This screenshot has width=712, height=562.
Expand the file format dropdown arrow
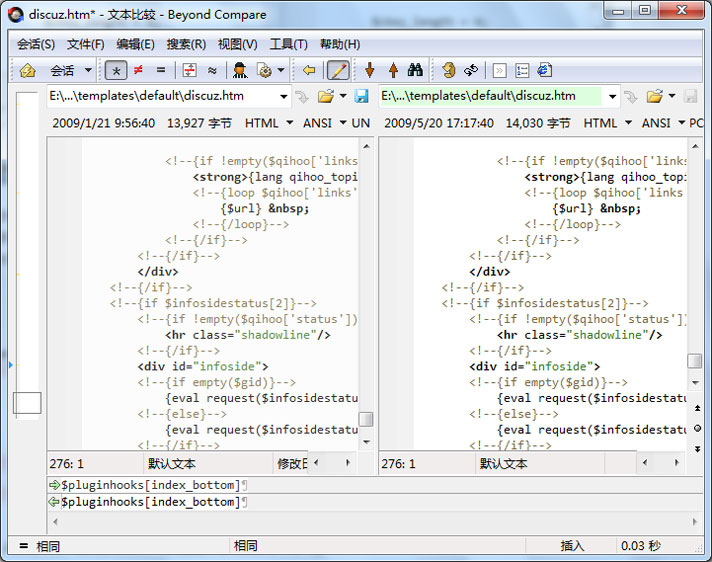[x=281, y=70]
